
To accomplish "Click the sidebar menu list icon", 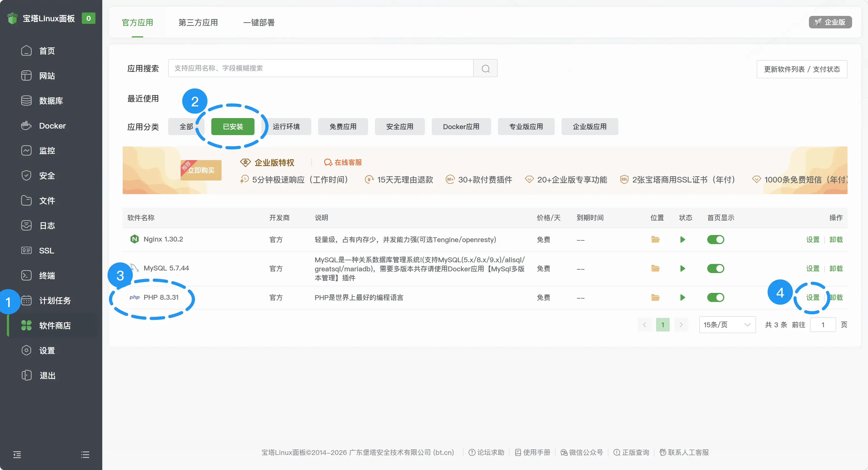I will (85, 454).
